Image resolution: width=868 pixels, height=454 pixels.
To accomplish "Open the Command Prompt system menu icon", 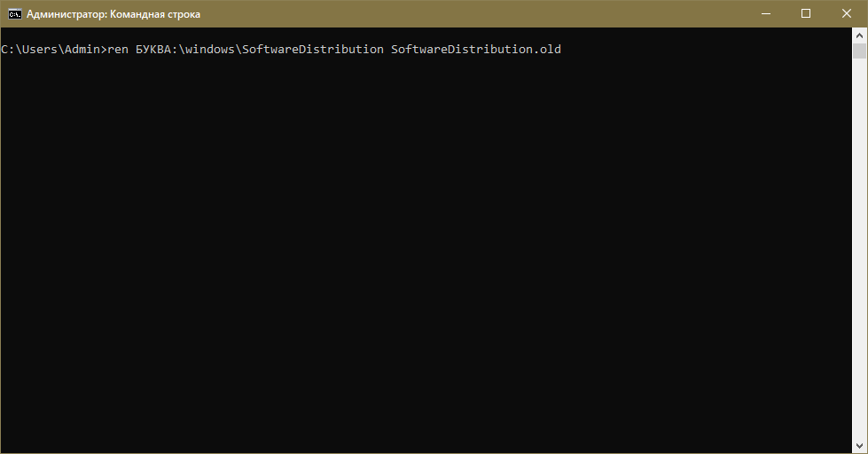I will click(x=14, y=13).
